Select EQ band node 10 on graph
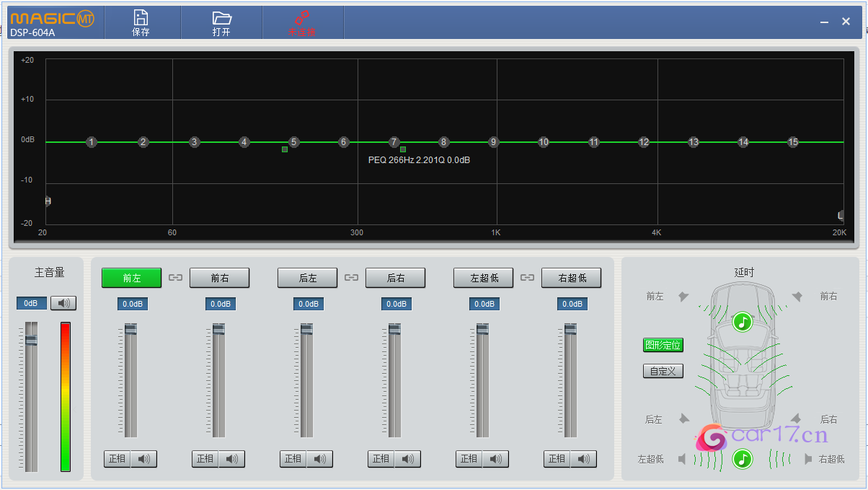 544,142
